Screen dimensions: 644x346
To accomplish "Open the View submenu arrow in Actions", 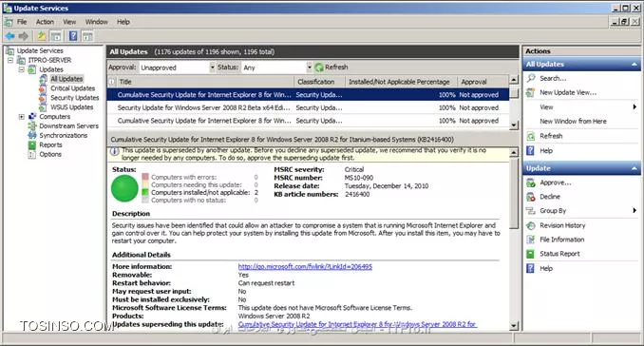I will tap(635, 106).
